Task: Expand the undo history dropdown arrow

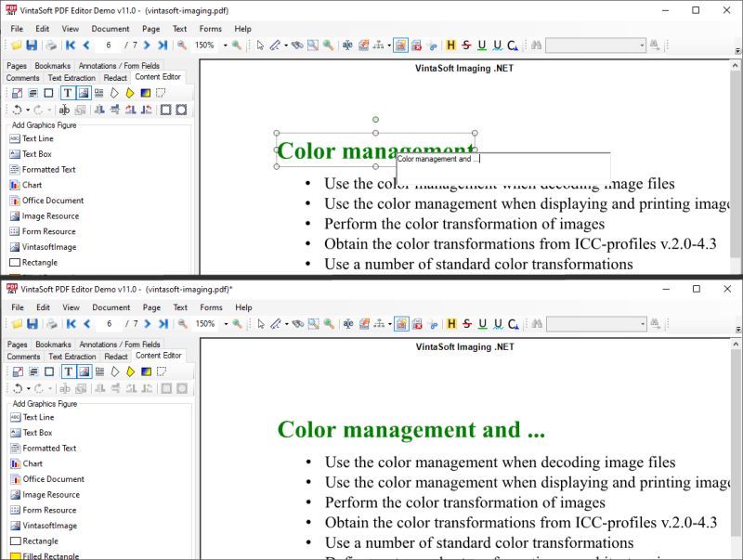Action: coord(27,109)
